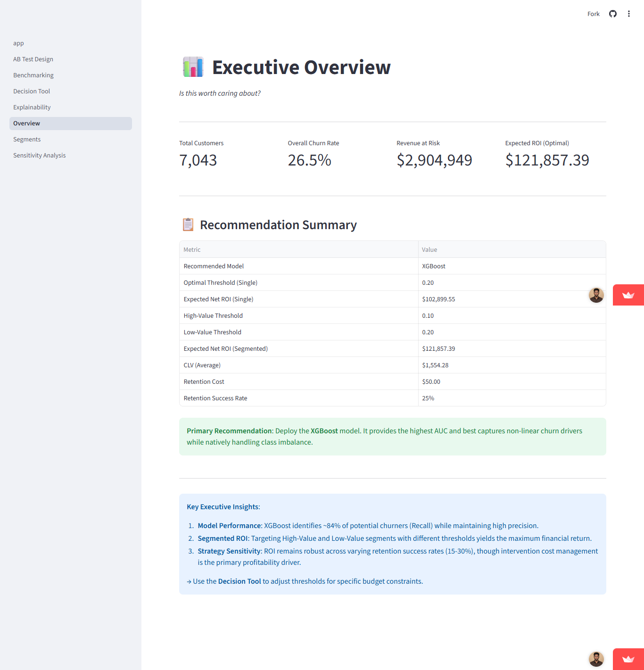Viewport: 644px width, 670px height.
Task: Open the app page in the sidebar
Action: pos(71,43)
